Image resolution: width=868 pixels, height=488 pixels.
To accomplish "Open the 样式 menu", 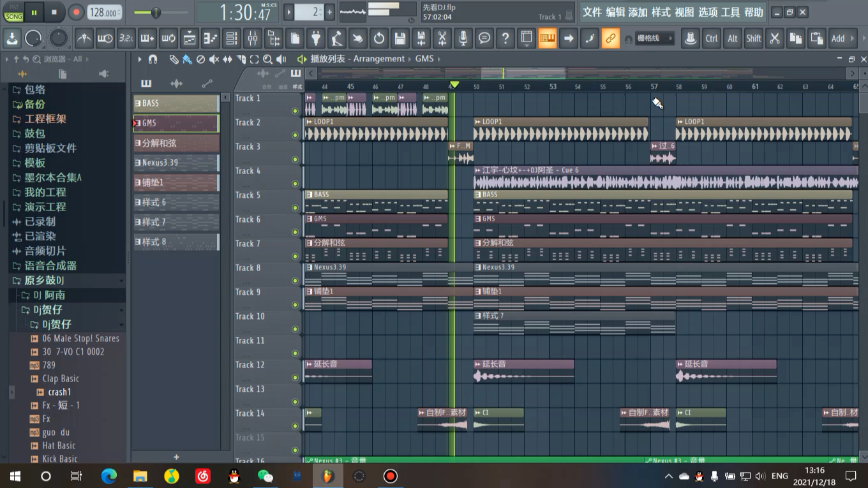I will (x=661, y=12).
